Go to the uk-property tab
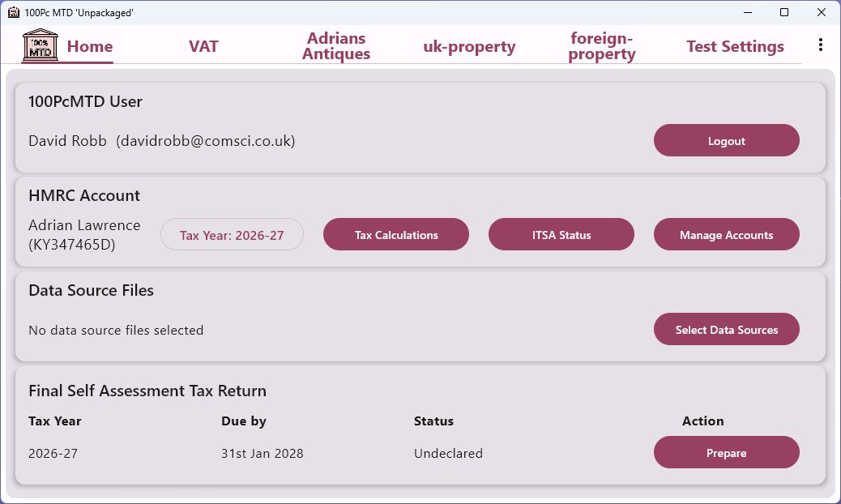 (x=469, y=46)
